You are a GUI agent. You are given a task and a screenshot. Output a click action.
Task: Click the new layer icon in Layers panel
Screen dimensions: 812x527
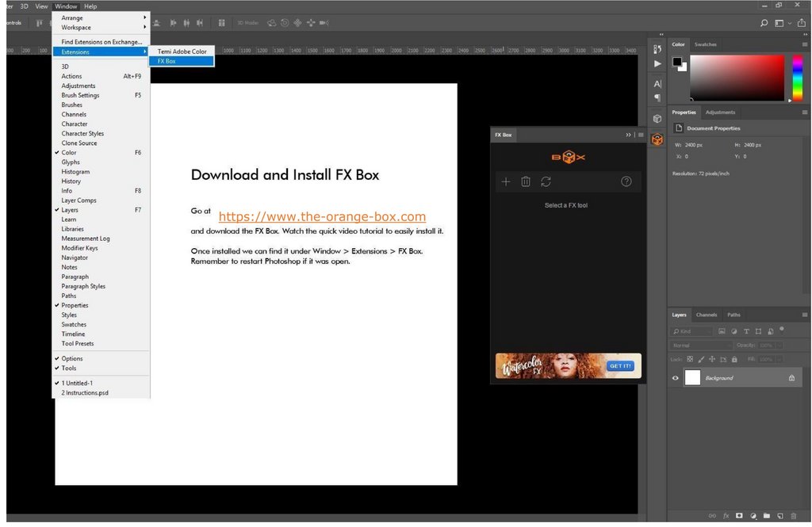(x=779, y=516)
